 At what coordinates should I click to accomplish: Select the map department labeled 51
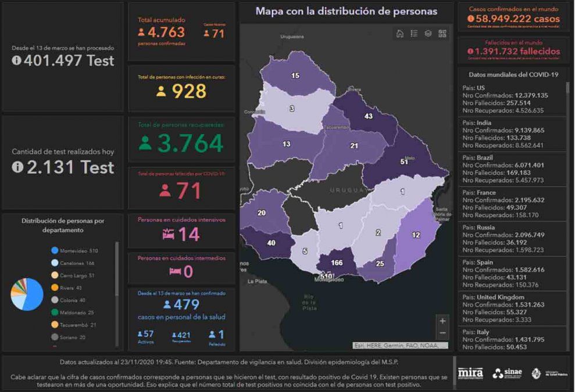tap(404, 162)
